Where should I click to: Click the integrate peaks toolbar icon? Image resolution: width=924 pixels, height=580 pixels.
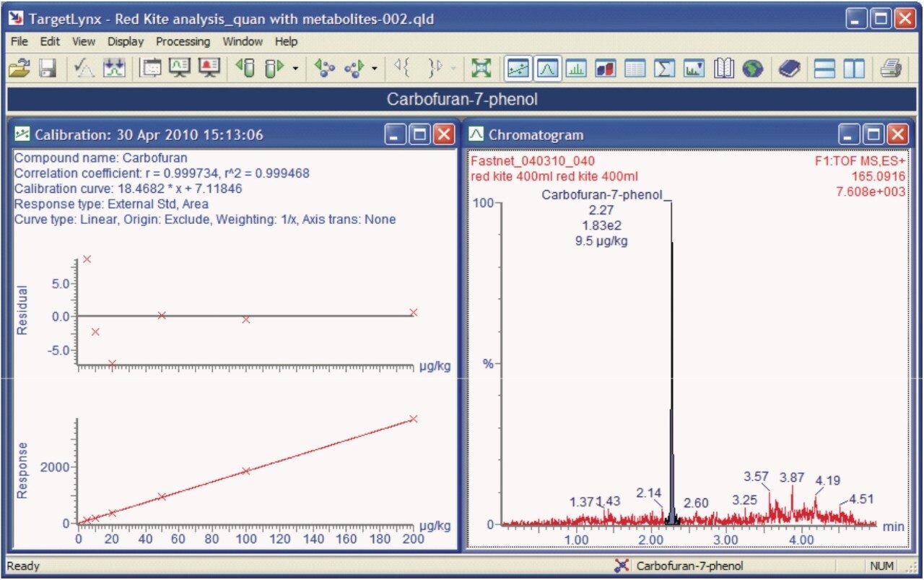click(114, 69)
